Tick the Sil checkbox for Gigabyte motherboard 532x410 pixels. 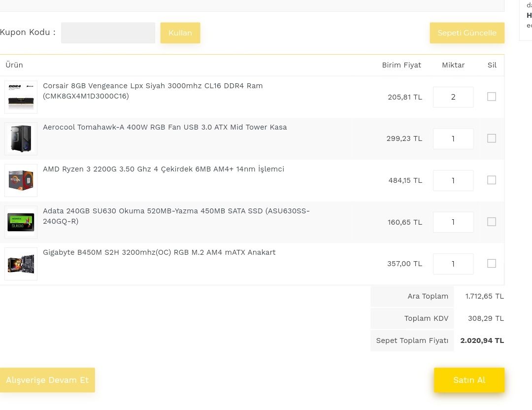492,264
